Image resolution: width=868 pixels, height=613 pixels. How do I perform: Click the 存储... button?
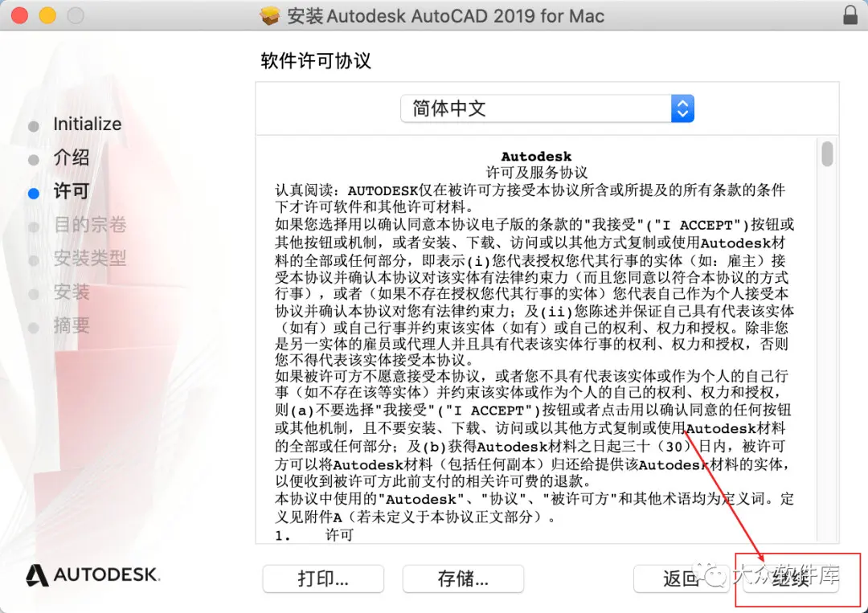[x=464, y=578]
